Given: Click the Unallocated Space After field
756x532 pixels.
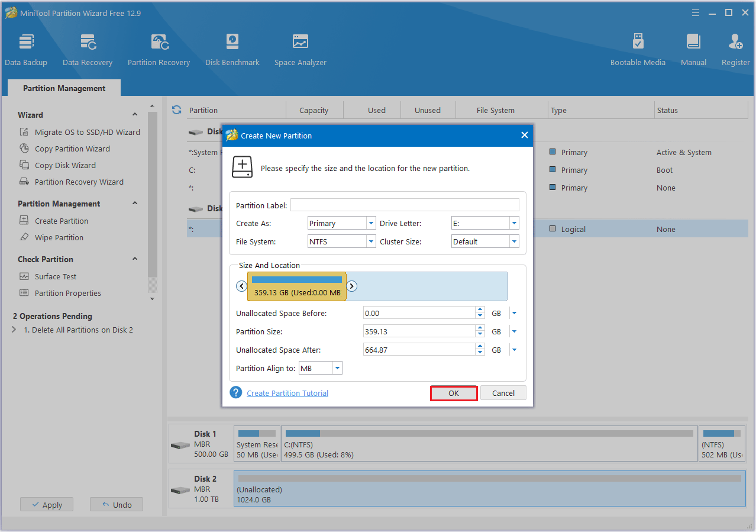Looking at the screenshot, I should coord(419,350).
